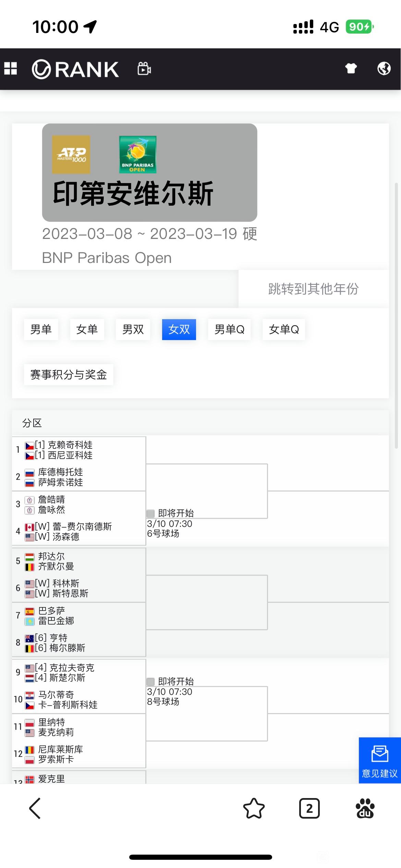The image size is (401, 868).
Task: Open the tabs count icon
Action: 309,808
